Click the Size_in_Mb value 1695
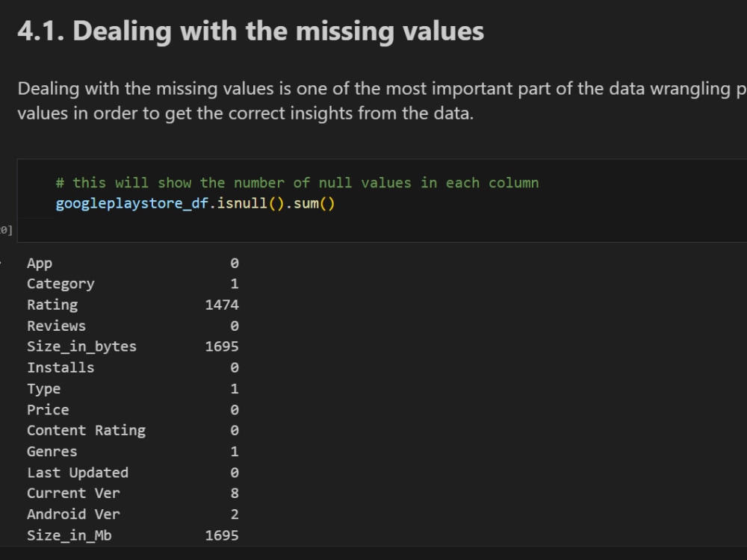The width and height of the screenshot is (747, 560). 222,535
